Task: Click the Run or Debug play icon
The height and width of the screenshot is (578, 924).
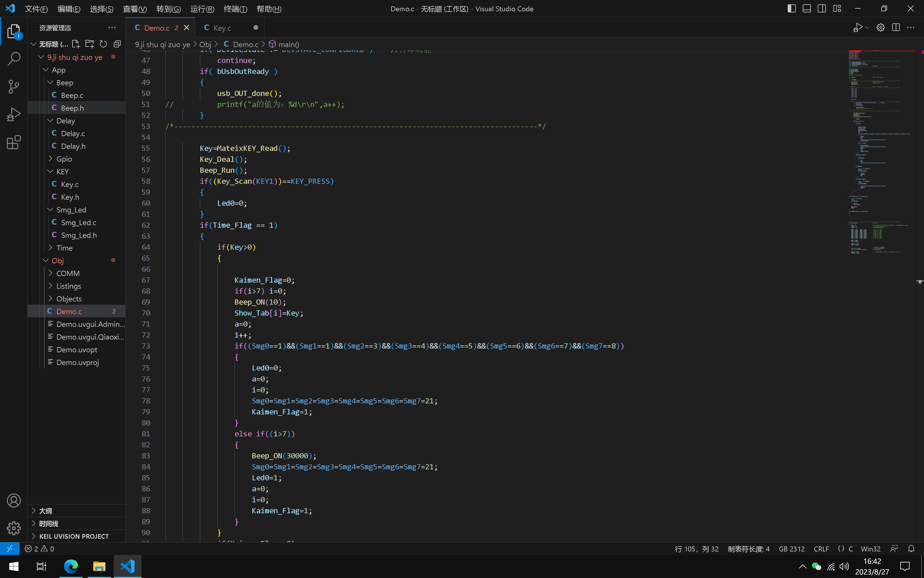Action: tap(858, 27)
